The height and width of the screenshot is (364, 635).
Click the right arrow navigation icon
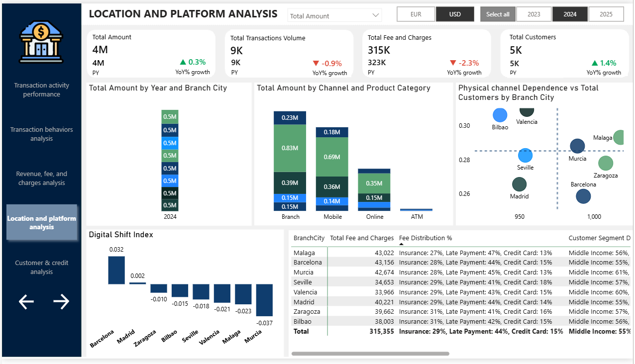click(x=61, y=301)
